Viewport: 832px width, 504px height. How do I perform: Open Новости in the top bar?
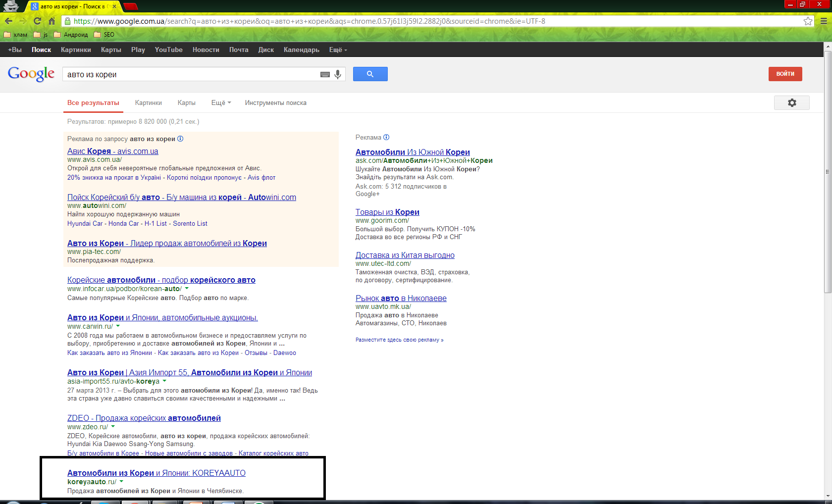pyautogui.click(x=206, y=50)
